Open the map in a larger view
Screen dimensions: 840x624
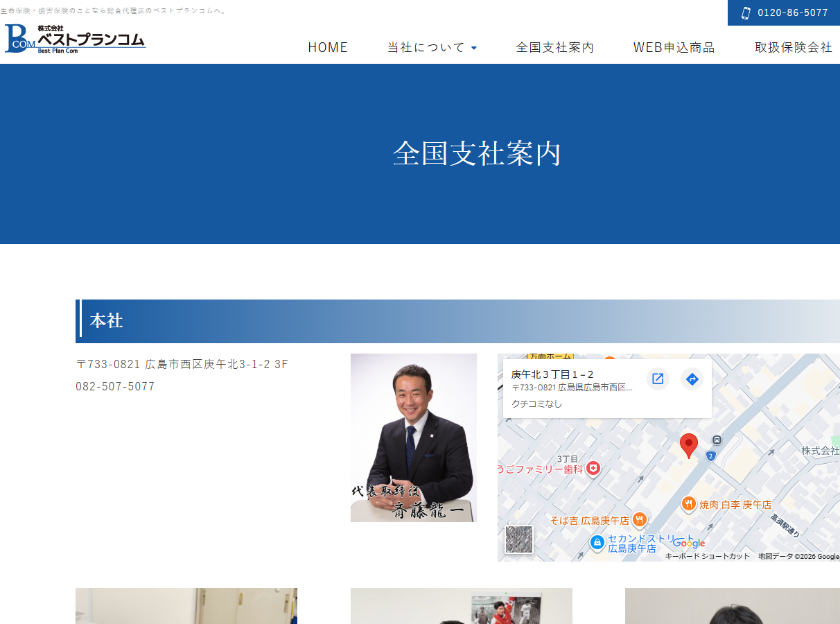[658, 379]
